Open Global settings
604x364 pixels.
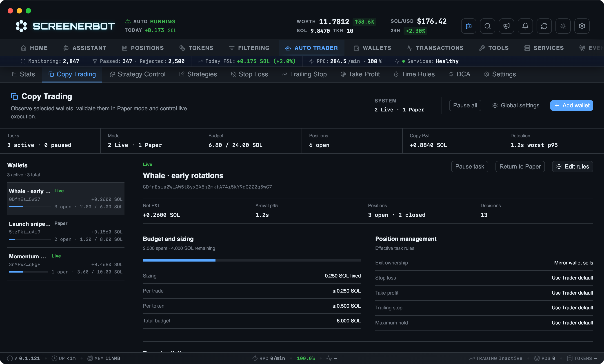click(516, 105)
